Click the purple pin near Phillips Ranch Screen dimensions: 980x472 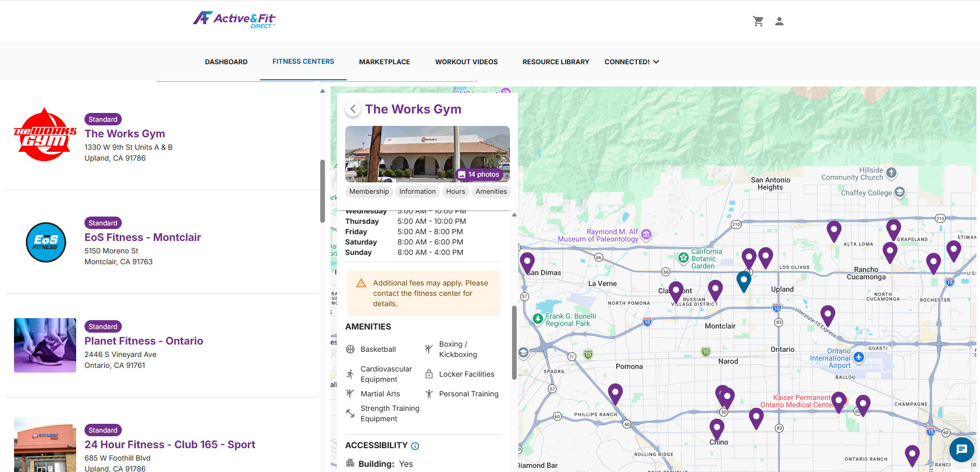pos(615,393)
